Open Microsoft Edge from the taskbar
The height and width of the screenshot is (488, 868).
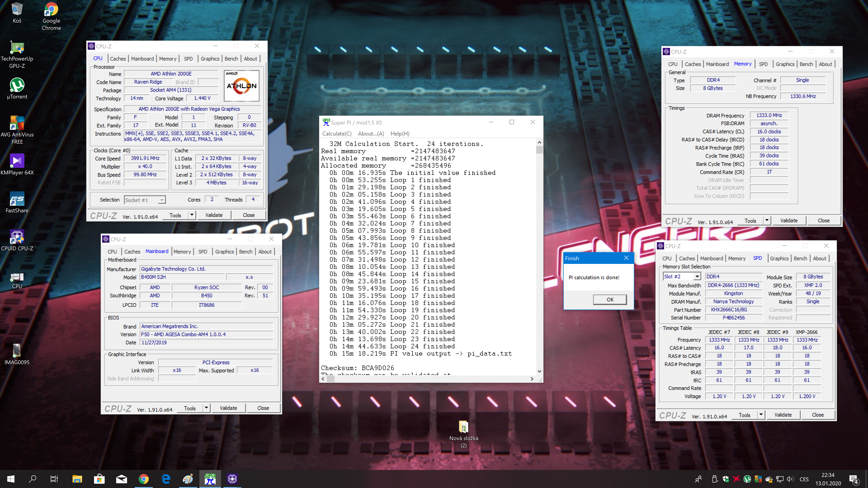click(x=166, y=479)
